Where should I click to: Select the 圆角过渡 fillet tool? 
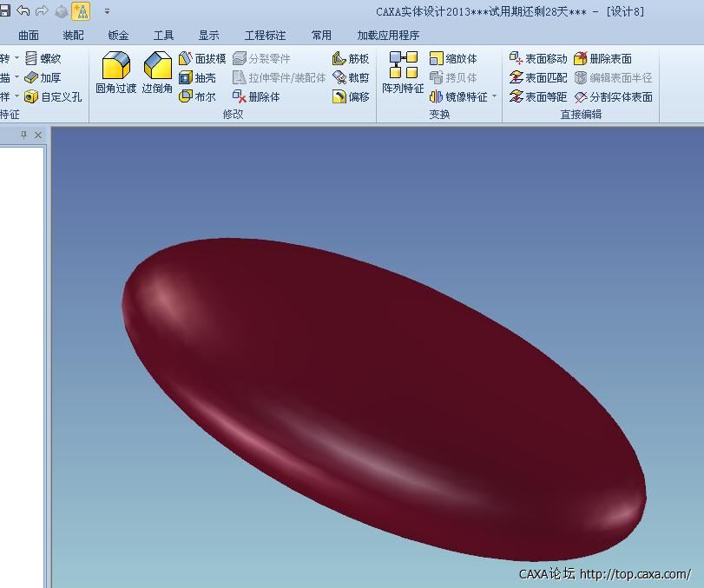click(x=115, y=72)
